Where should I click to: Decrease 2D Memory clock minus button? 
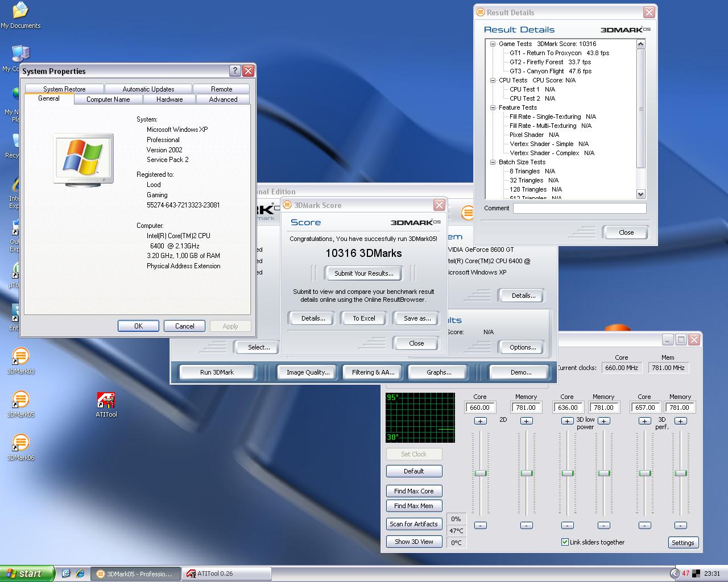[526, 525]
